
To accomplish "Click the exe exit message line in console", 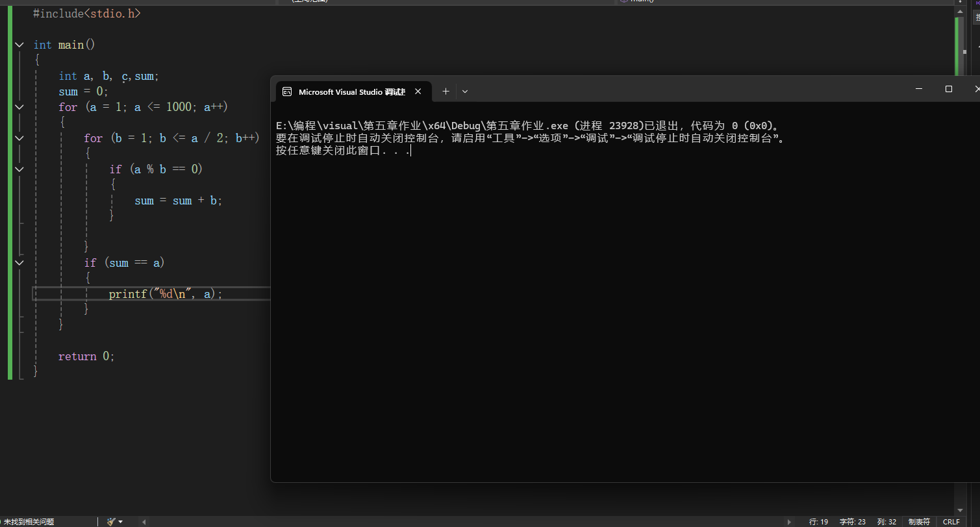I will pos(527,126).
